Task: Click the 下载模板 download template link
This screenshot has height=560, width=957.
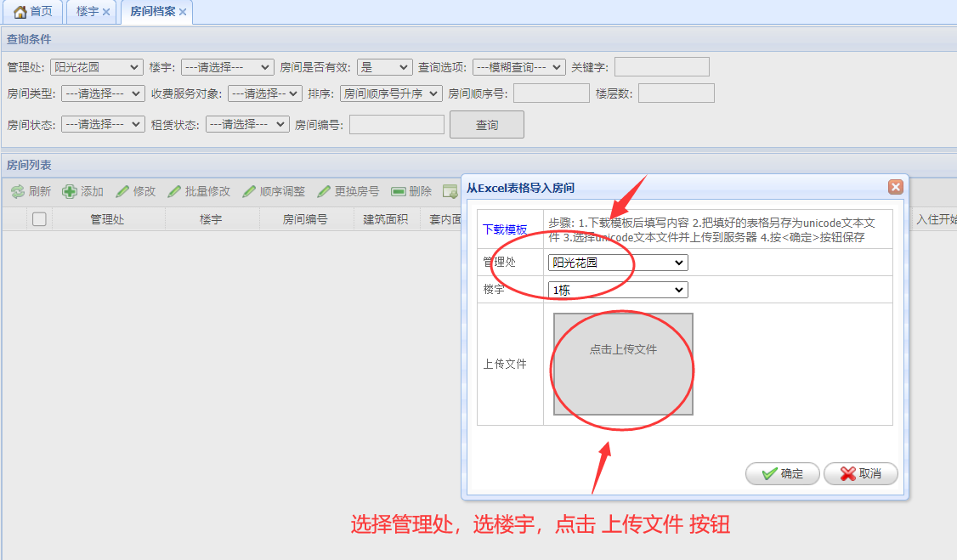Action: (x=505, y=229)
